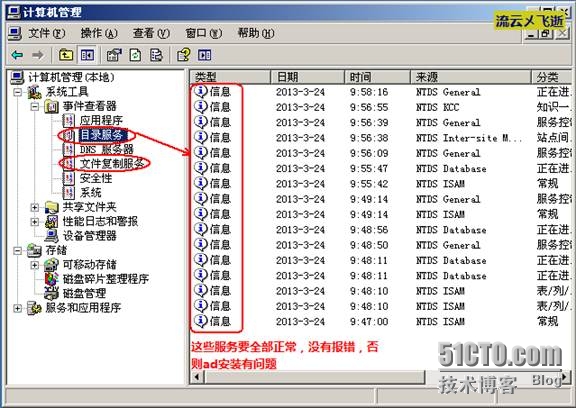Viewport: 576px width, 408px height.
Task: Select the NTDS ISAM event at 9:47:00
Action: (381, 322)
